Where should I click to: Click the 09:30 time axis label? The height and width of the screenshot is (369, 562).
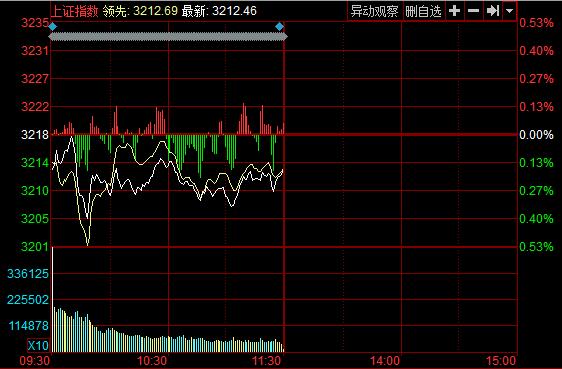coord(34,361)
